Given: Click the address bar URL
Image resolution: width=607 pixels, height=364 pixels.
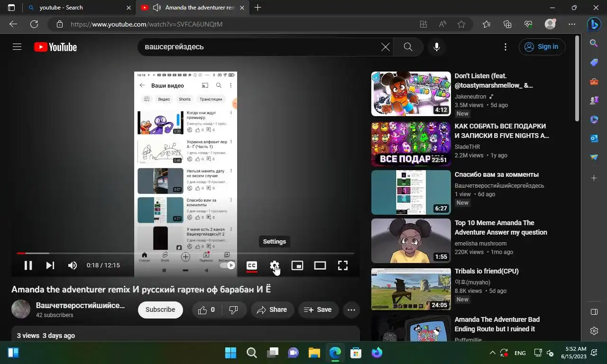Looking at the screenshot, I should pos(147,24).
